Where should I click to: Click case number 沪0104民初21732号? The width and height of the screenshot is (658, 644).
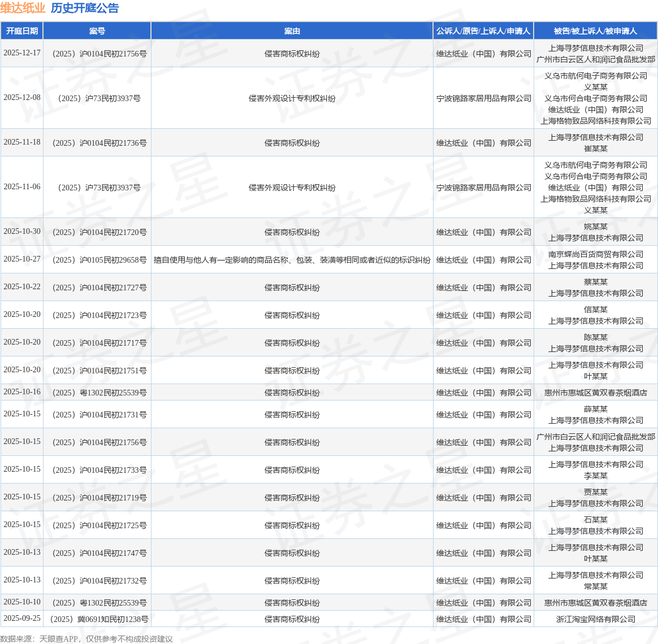(x=99, y=581)
